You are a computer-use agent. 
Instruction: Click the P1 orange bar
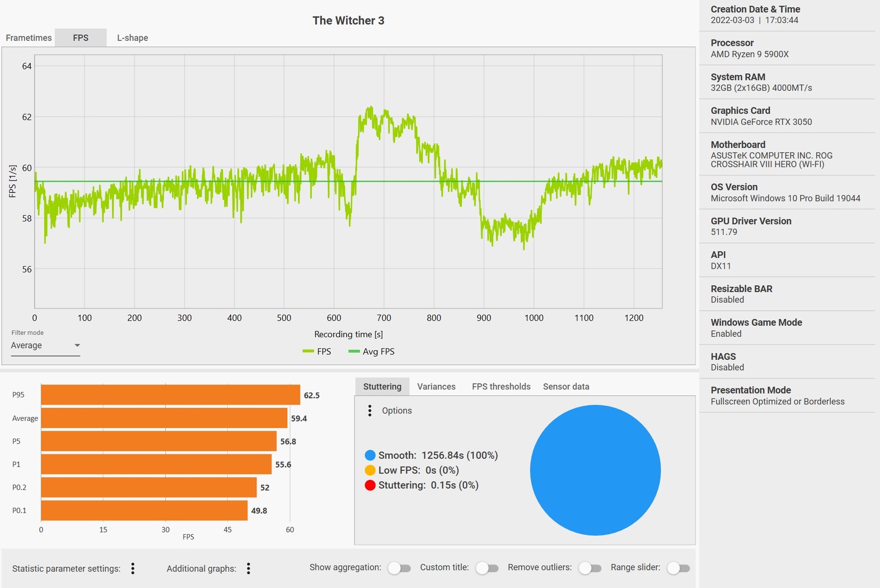[156, 464]
